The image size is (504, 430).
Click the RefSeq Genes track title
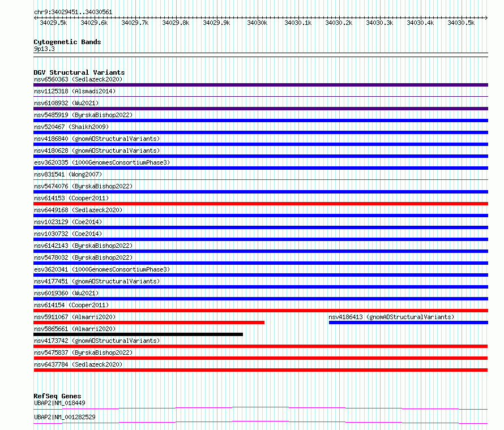pos(57,396)
